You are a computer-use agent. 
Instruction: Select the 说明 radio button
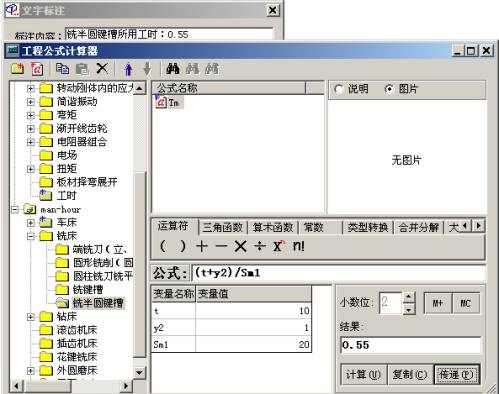pyautogui.click(x=339, y=89)
